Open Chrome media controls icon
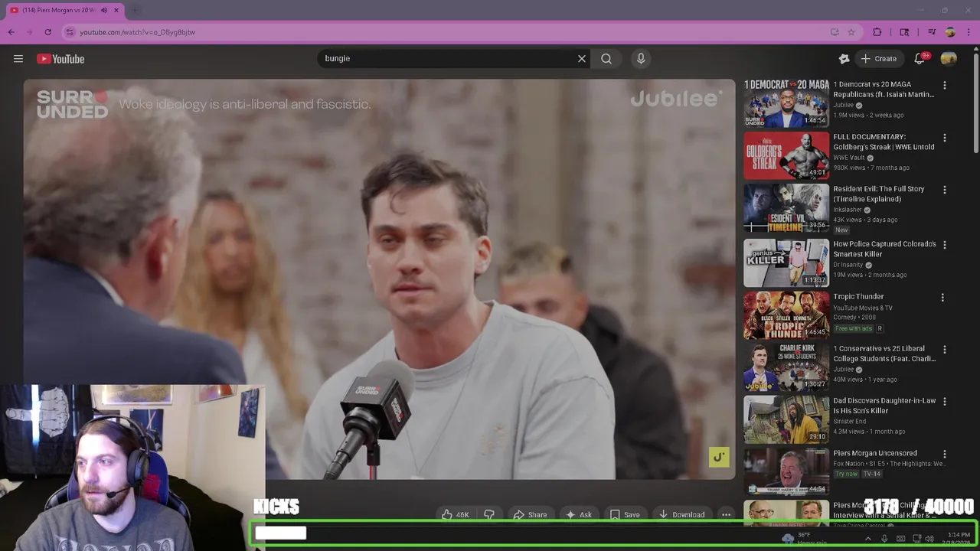This screenshot has width=980, height=551. tap(932, 32)
